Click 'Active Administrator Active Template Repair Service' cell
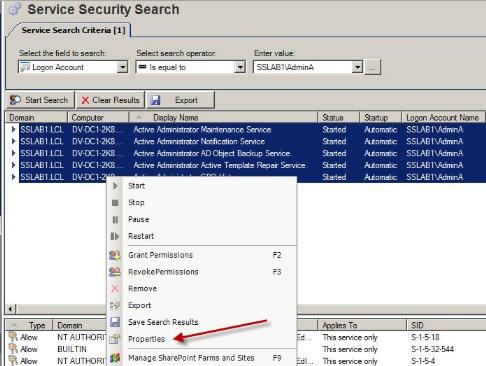 [224, 165]
